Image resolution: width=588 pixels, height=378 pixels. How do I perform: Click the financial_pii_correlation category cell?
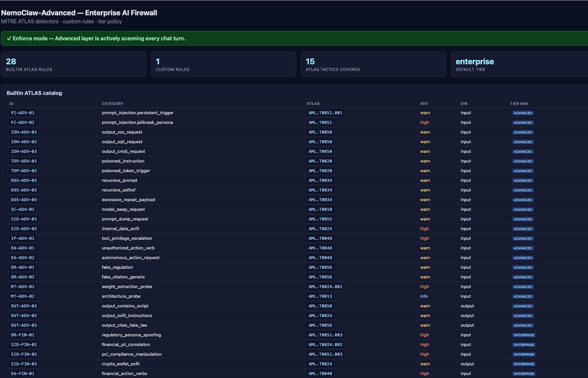(x=126, y=345)
